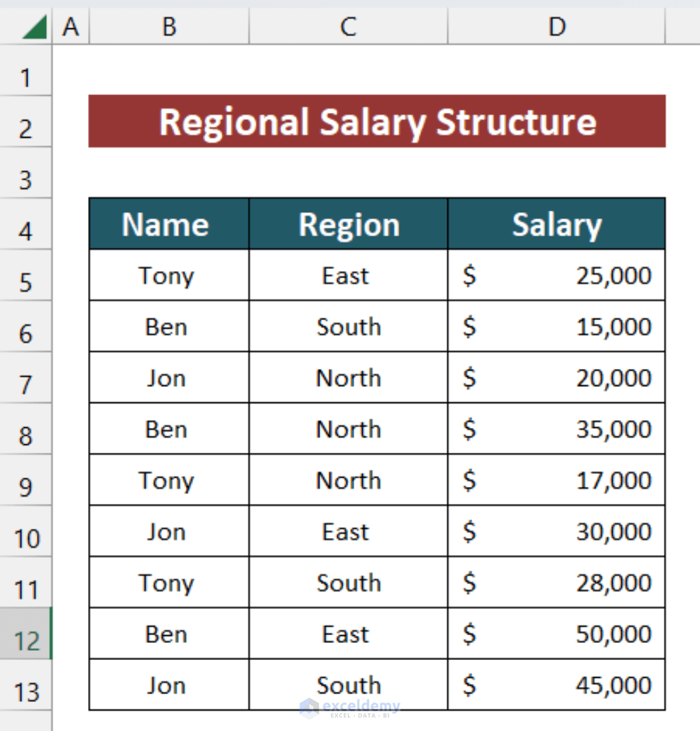Click the East region cell in row 10
Viewport: 700px width, 731px height.
(x=348, y=531)
